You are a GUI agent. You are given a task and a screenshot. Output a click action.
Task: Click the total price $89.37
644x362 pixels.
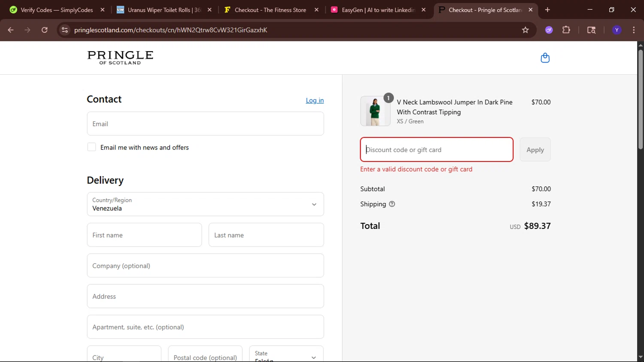pos(537,226)
